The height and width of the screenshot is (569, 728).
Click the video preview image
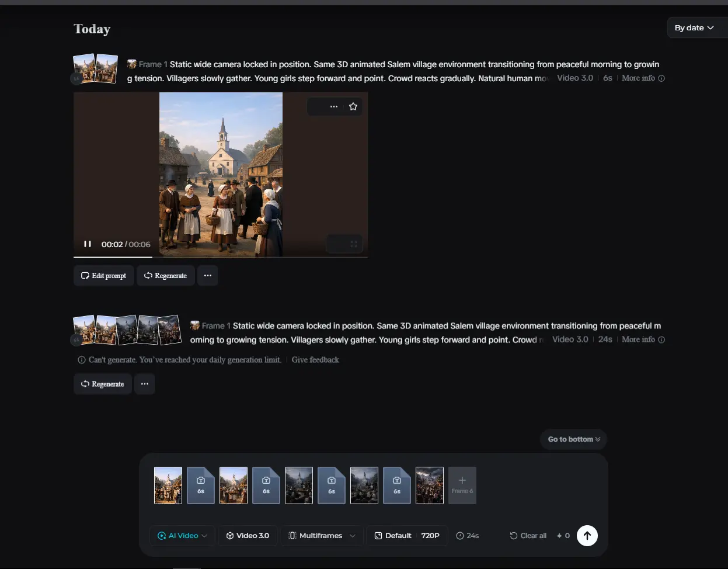(221, 174)
